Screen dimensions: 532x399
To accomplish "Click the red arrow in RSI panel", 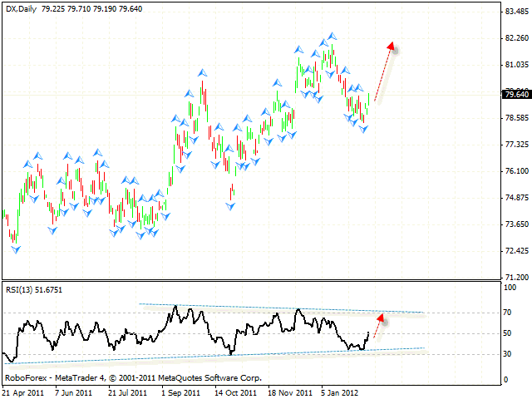I will coord(377,326).
